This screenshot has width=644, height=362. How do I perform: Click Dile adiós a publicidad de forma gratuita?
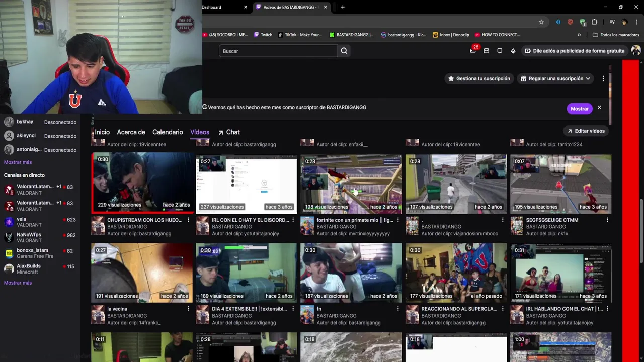tap(575, 51)
